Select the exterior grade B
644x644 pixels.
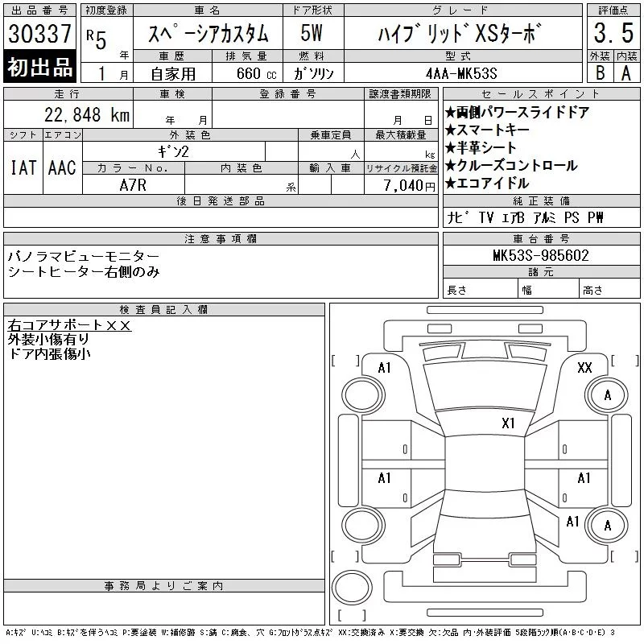(x=600, y=72)
